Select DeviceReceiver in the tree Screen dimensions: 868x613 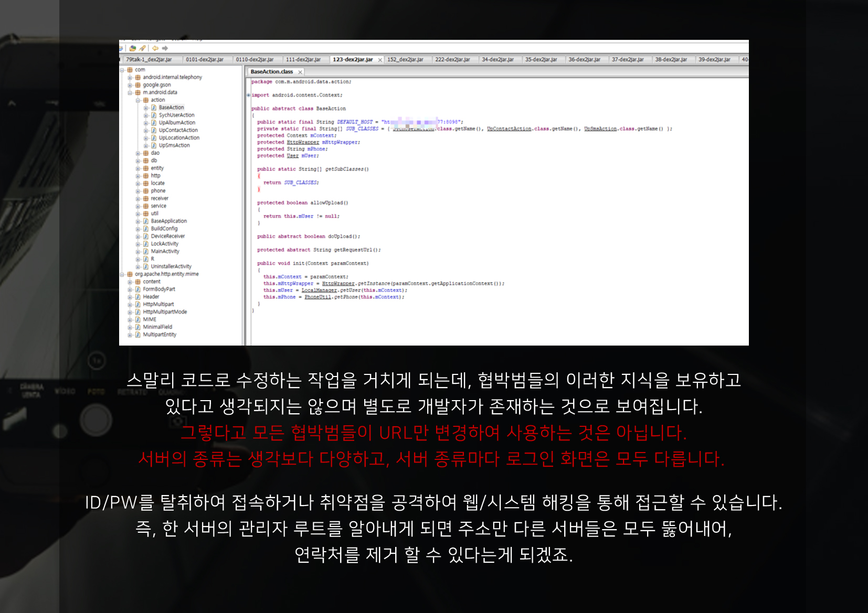pos(167,236)
